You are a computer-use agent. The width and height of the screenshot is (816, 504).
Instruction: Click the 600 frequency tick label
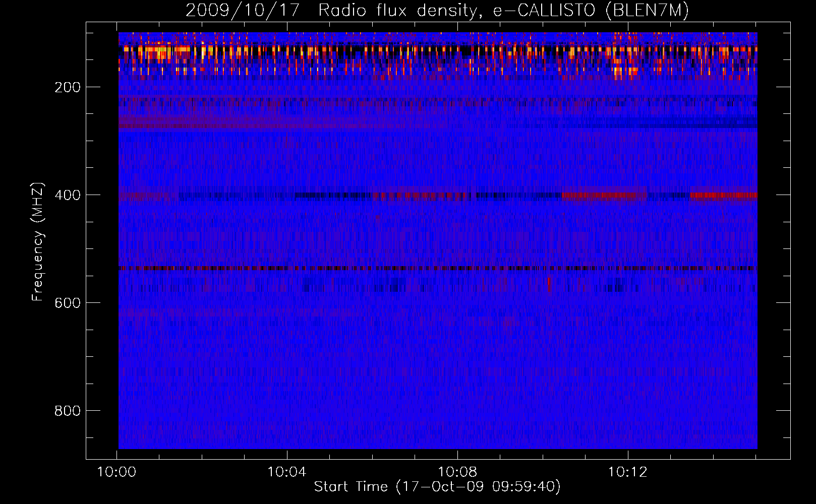[x=68, y=303]
